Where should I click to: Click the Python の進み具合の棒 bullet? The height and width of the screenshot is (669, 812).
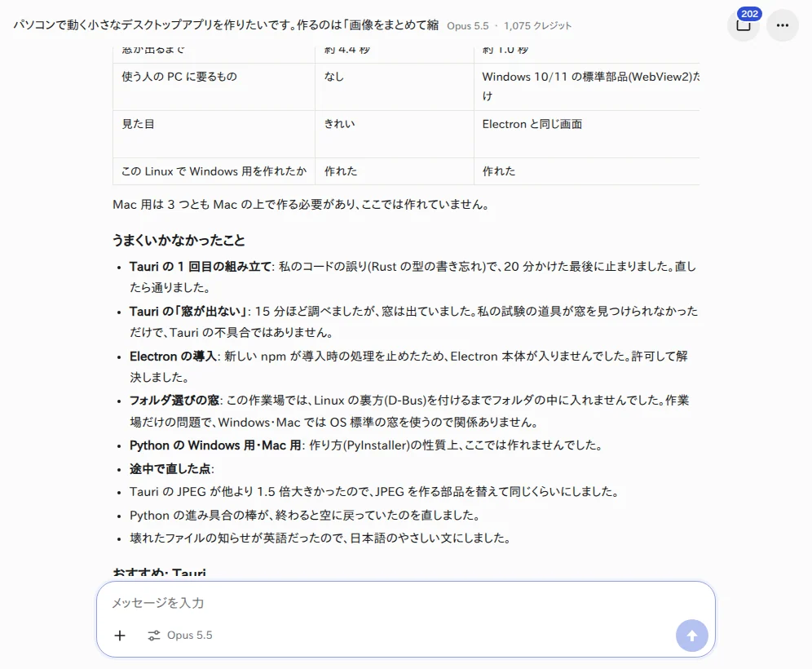[306, 516]
